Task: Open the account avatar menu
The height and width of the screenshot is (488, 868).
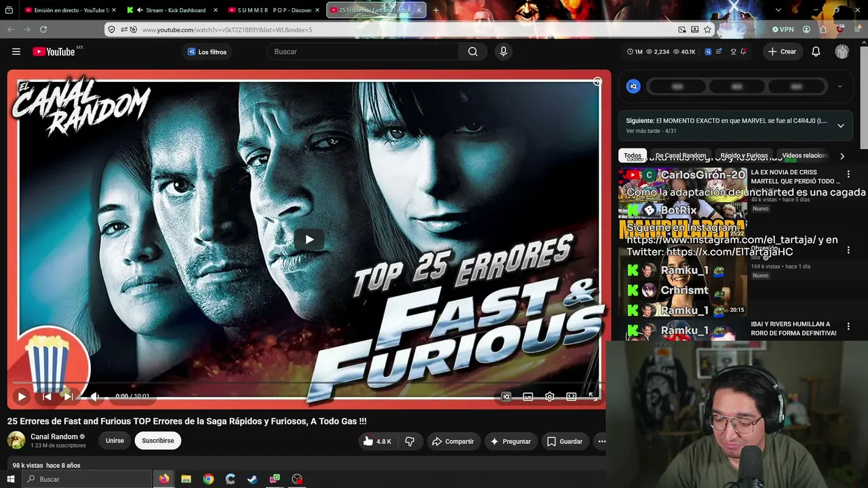Action: pos(842,52)
